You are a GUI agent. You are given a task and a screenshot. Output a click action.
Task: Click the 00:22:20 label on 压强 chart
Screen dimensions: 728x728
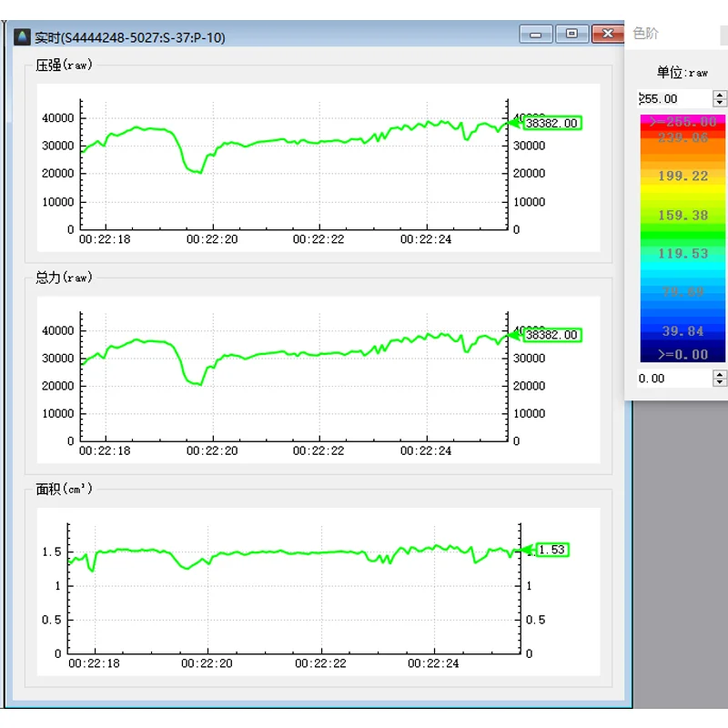point(212,239)
